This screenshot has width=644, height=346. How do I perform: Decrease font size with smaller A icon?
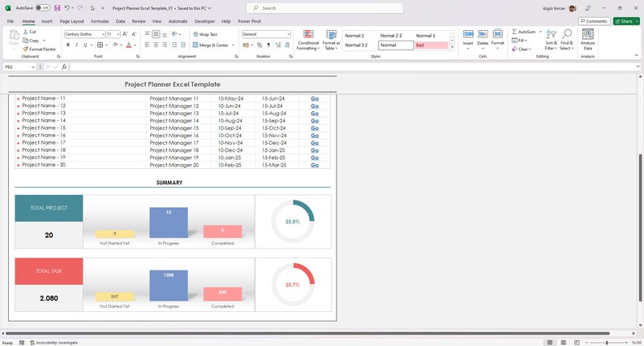pyautogui.click(x=134, y=34)
